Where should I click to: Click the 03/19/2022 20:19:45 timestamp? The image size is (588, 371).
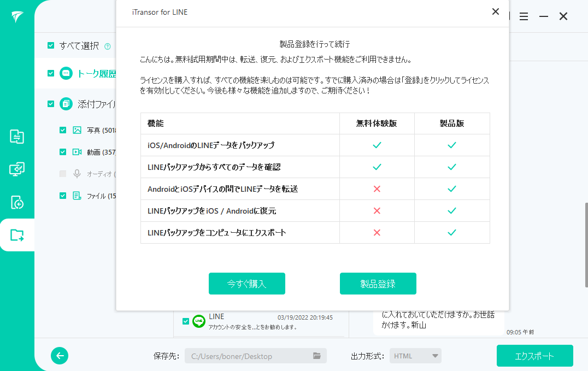(305, 317)
